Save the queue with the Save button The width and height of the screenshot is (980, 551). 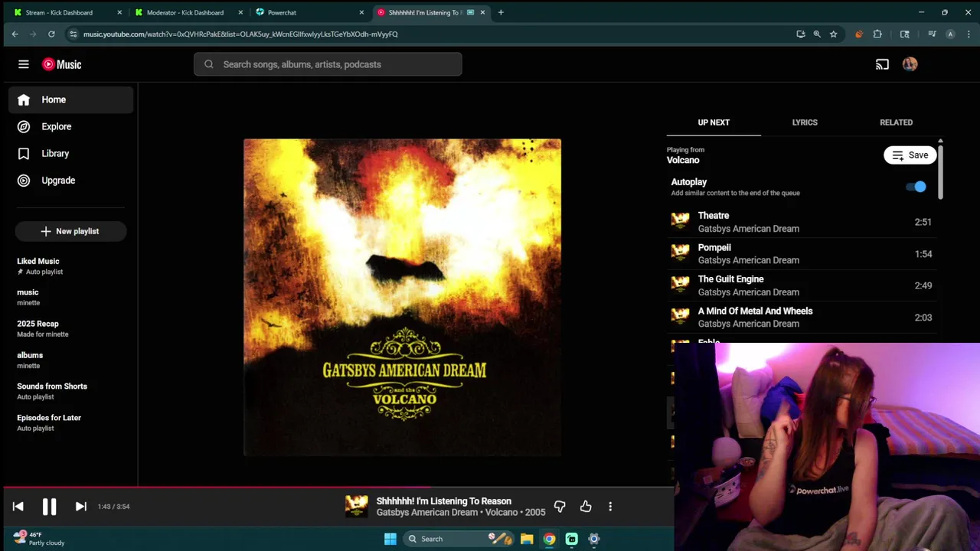tap(910, 155)
